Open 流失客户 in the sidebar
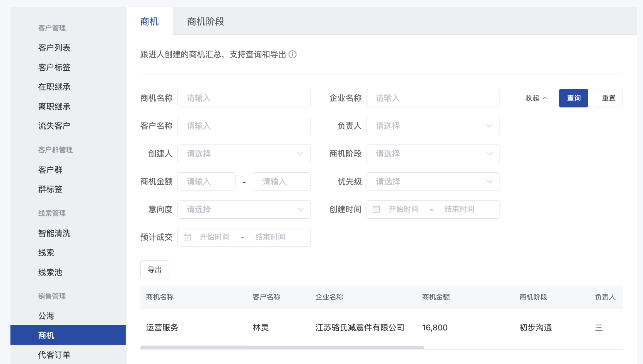 (x=54, y=126)
